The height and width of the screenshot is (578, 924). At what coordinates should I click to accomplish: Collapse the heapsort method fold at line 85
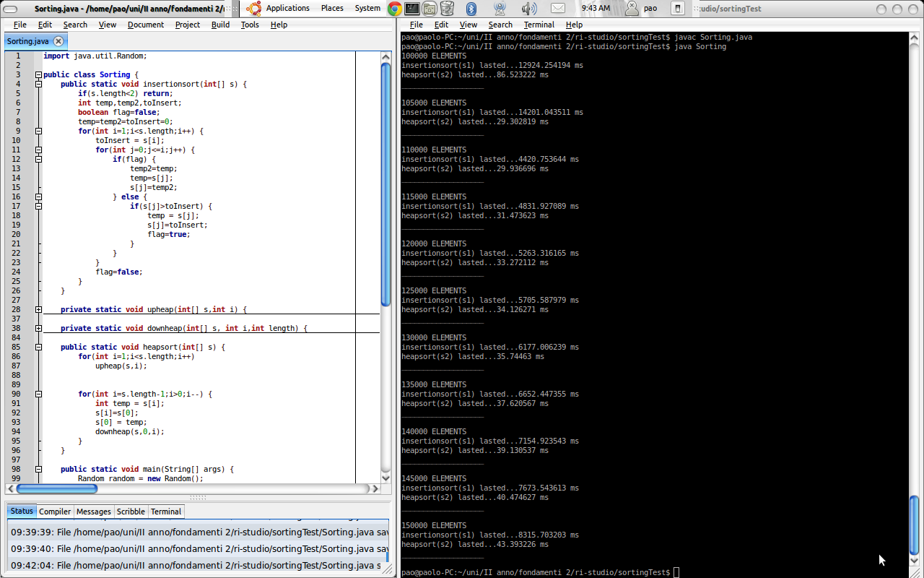38,347
